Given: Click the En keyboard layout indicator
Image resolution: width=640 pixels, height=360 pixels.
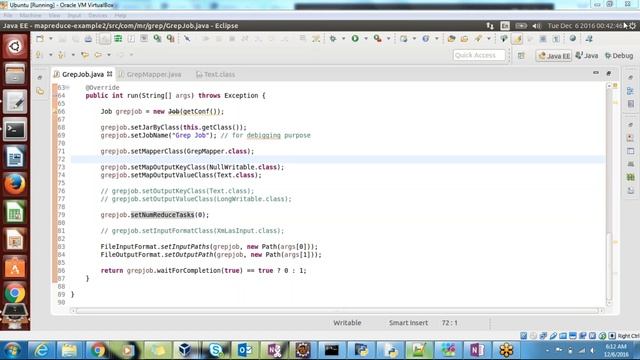Looking at the screenshot, I should pos(505,26).
